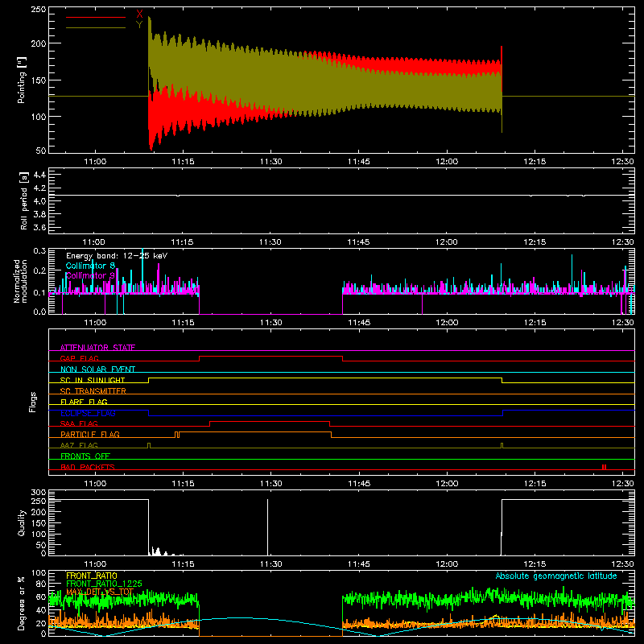The height and width of the screenshot is (644, 644).
Task: Click the 11:15 label under Pointing plot
Action: 184,162
